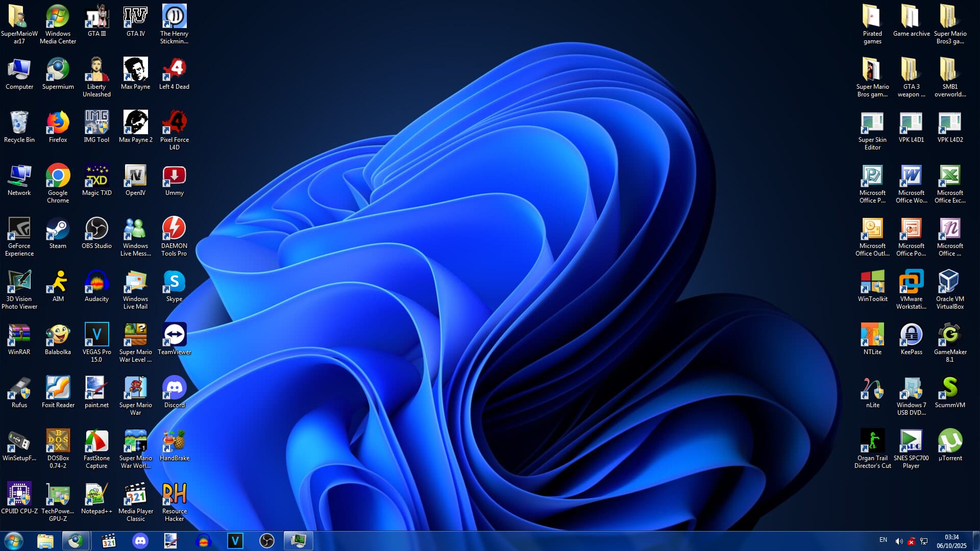Open the volume icon in system tray
This screenshot has width=980, height=551.
click(899, 541)
